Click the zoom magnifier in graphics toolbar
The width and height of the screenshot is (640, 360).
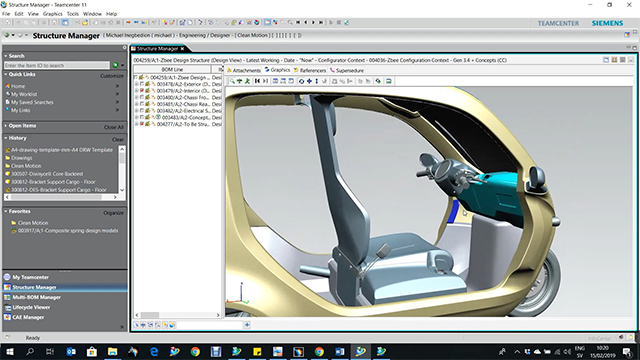(x=232, y=81)
